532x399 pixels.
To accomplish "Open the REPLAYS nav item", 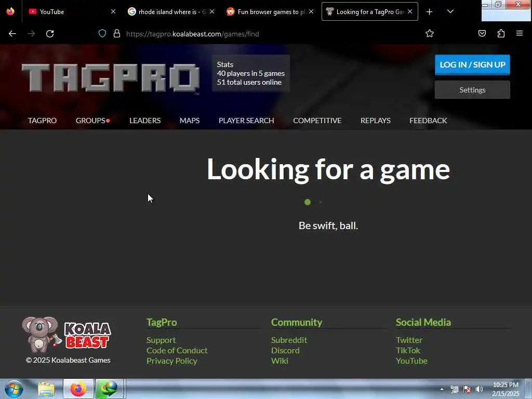I will point(376,121).
